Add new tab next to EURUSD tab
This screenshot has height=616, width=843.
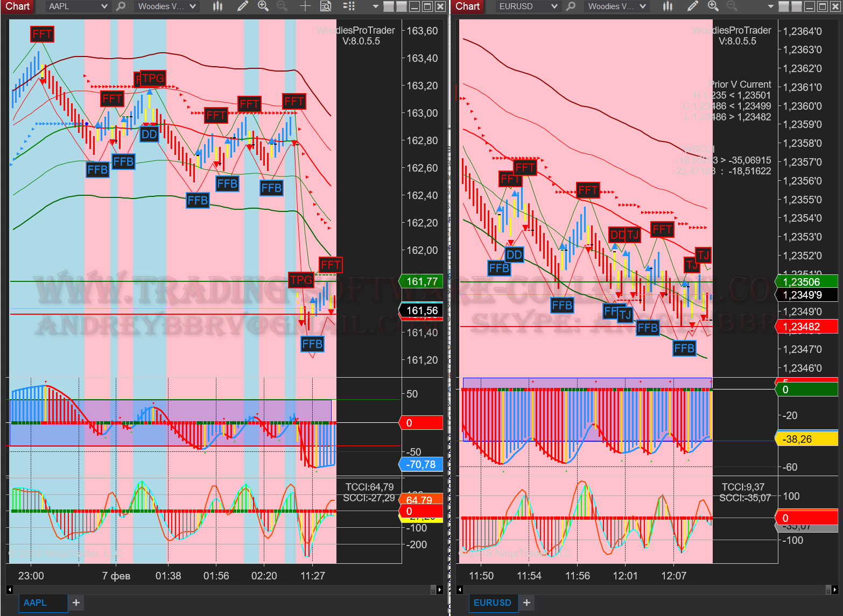526,603
